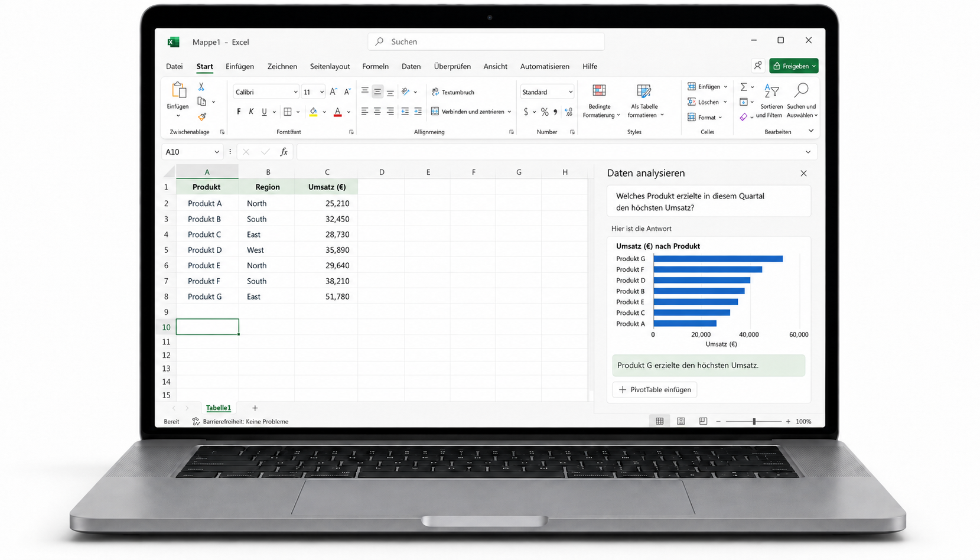Click the Freigeben share button
980x560 pixels.
click(x=795, y=66)
